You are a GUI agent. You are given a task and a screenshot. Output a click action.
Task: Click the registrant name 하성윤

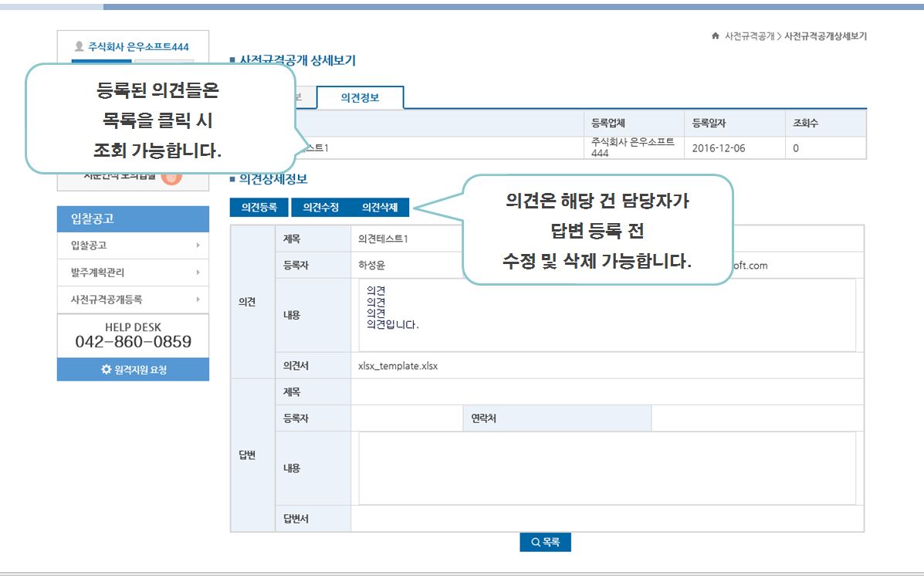click(371, 265)
